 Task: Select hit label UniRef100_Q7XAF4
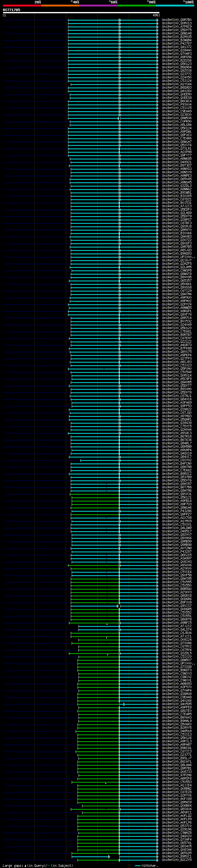pos(177,840)
